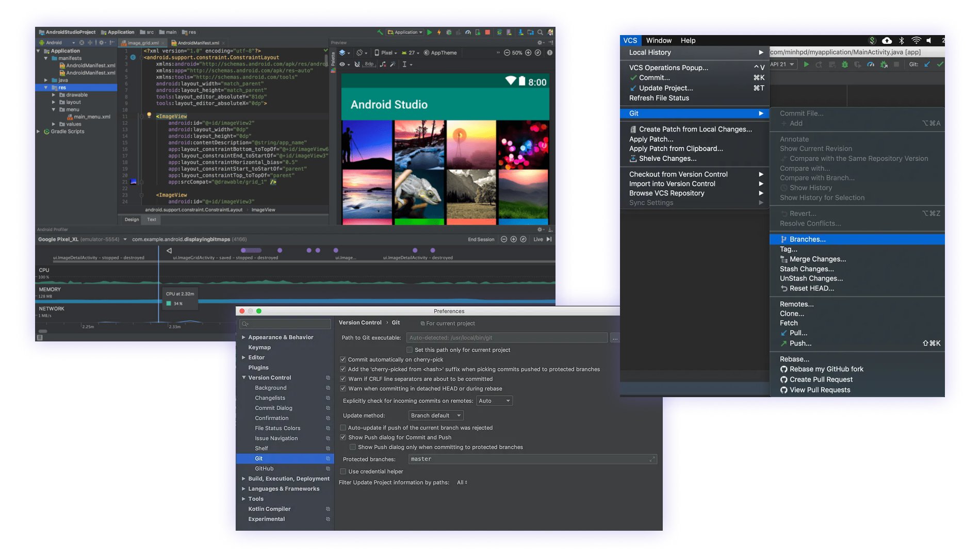The image size is (980, 557).
Task: Open Search Everywhere magnifier
Action: 540,32
